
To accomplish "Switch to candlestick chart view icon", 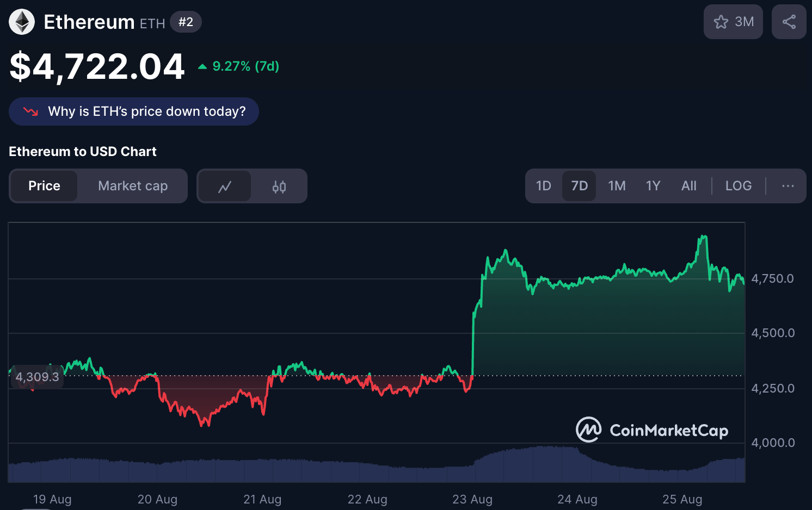I will (x=279, y=186).
